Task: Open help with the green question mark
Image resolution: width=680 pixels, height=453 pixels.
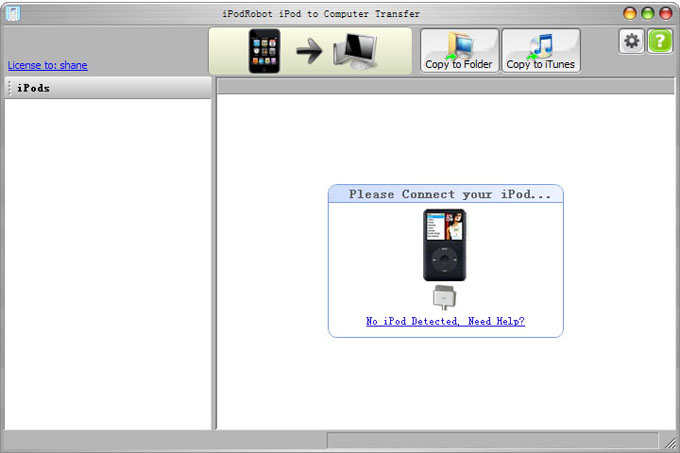Action: [660, 41]
